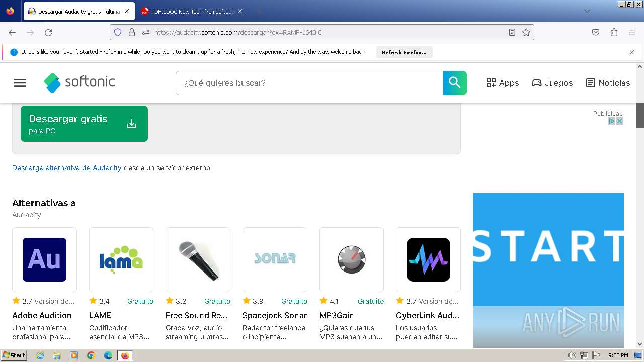
Task: Click the Refresh Firefox... button
Action: [404, 52]
